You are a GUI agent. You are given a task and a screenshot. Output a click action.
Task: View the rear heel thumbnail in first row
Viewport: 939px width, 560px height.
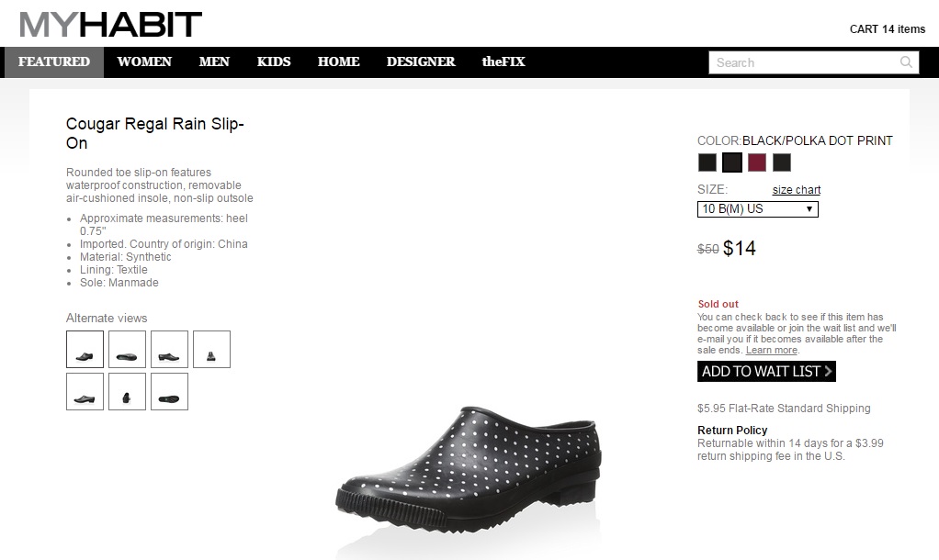coord(211,349)
